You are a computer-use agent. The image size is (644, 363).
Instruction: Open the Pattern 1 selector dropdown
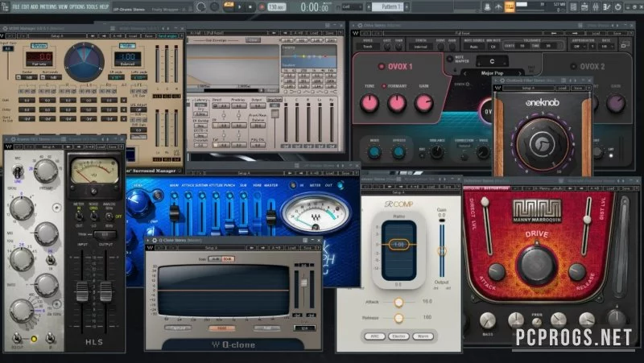coord(389,7)
